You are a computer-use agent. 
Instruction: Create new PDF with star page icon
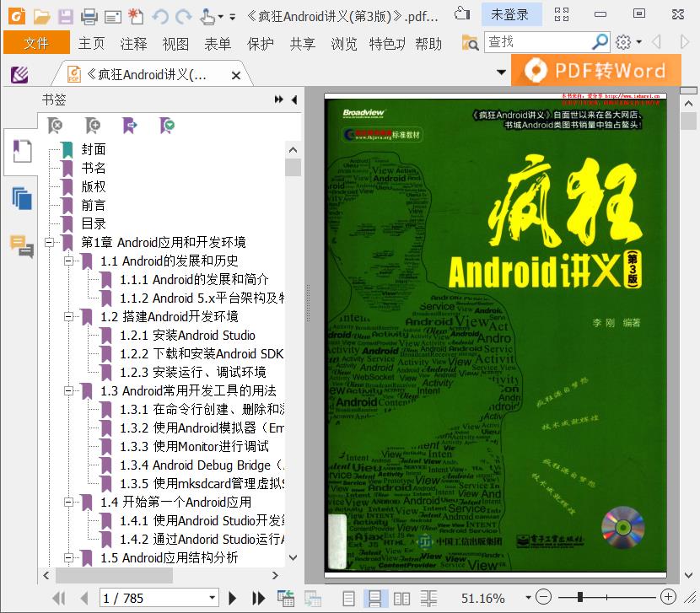(136, 16)
